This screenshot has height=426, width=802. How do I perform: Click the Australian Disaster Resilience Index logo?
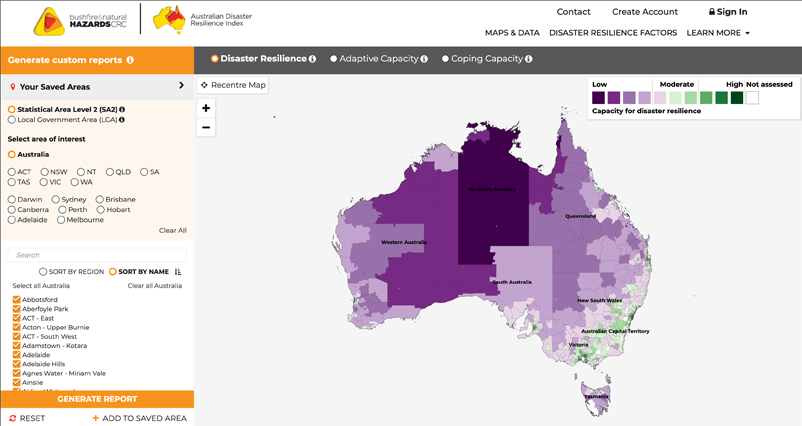203,20
